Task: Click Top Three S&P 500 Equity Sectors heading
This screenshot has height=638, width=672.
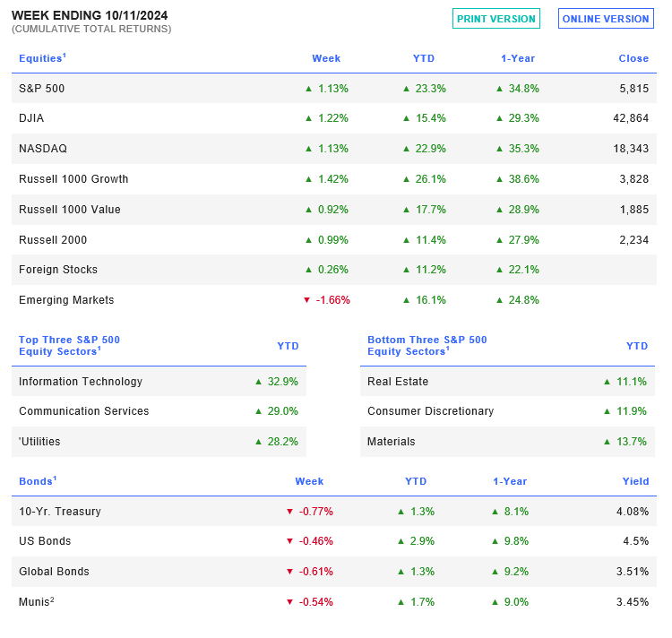Action: [69, 345]
